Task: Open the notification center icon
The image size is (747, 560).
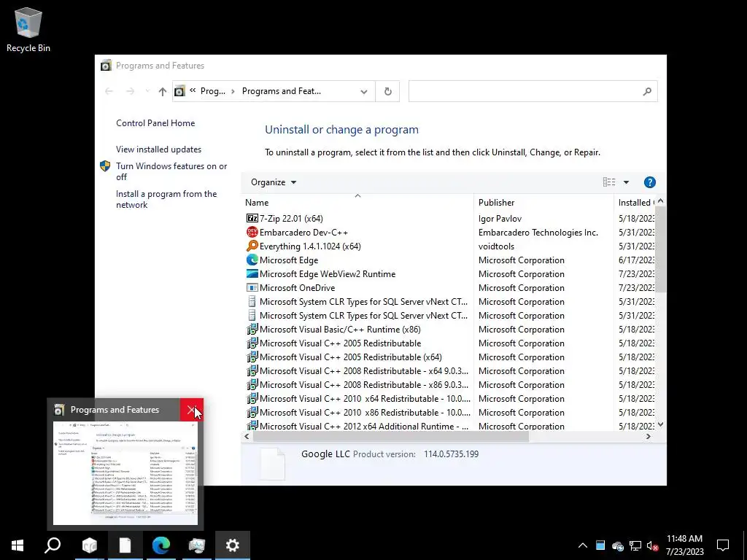Action: (723, 545)
